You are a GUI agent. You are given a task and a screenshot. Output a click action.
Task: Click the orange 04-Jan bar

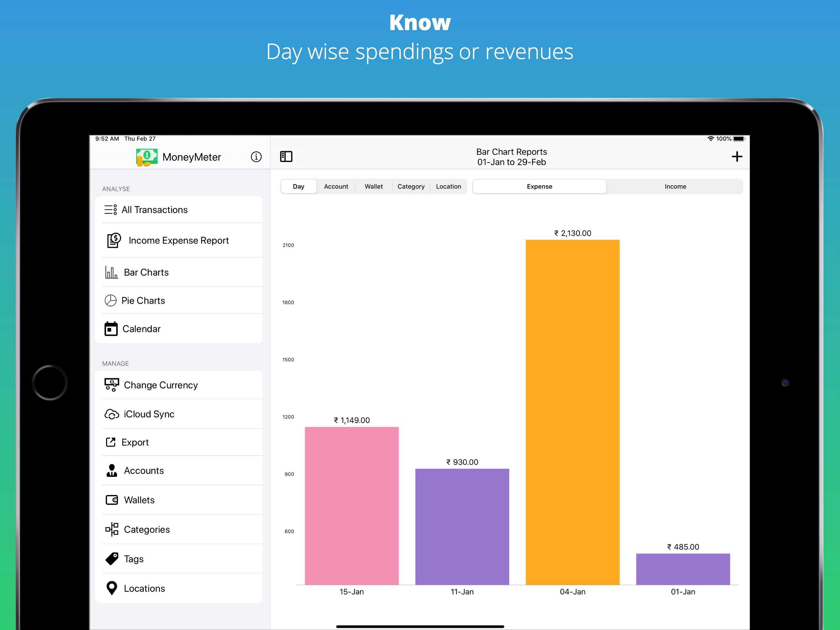[x=572, y=412]
